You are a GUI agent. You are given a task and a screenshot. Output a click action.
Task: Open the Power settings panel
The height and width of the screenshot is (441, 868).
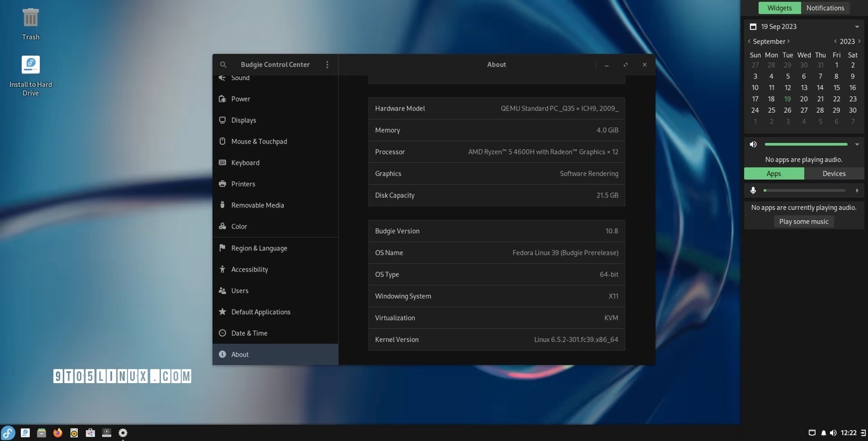click(275, 99)
